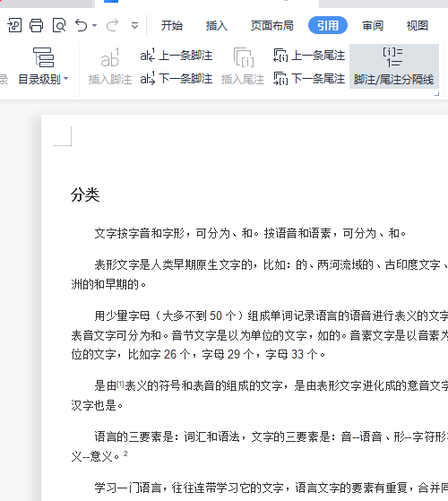Screen dimensions: 448x501
Task: Switch to the 插入 tab
Action: click(x=217, y=25)
